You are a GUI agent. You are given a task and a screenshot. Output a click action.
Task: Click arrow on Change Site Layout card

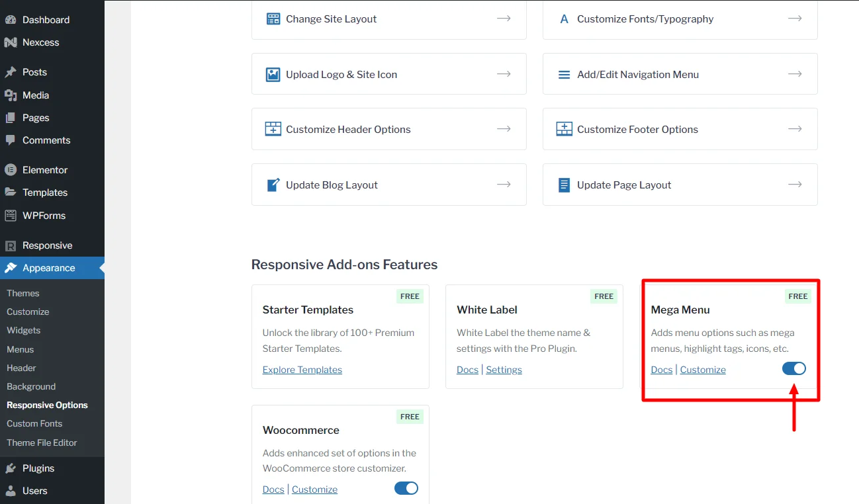point(504,19)
